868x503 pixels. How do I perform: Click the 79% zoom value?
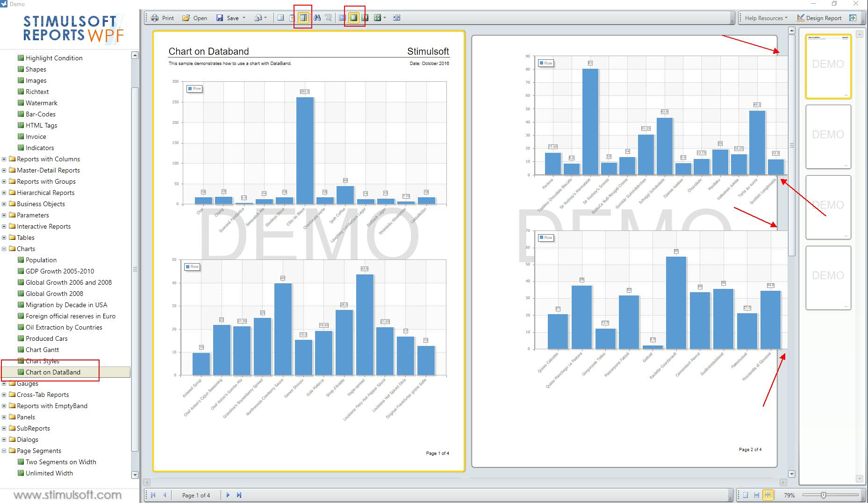[789, 495]
